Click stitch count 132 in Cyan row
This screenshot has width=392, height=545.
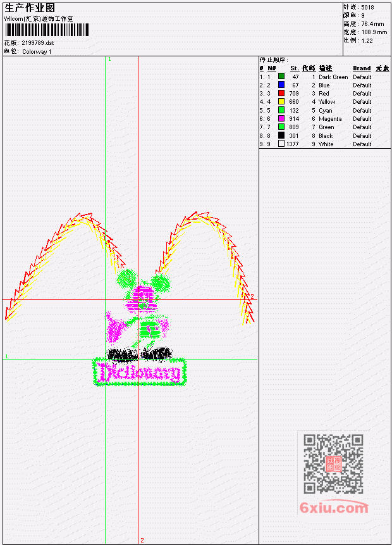pos(294,111)
